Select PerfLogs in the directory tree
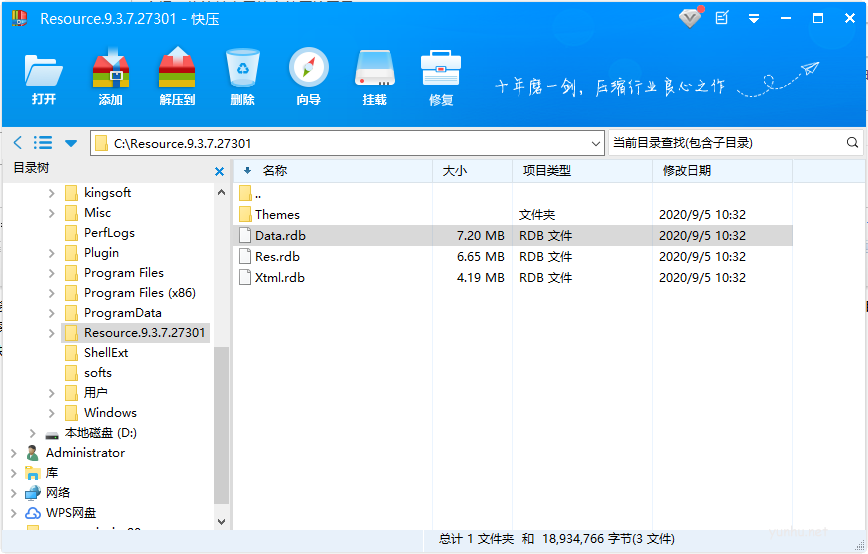This screenshot has height=554, width=868. click(x=109, y=233)
